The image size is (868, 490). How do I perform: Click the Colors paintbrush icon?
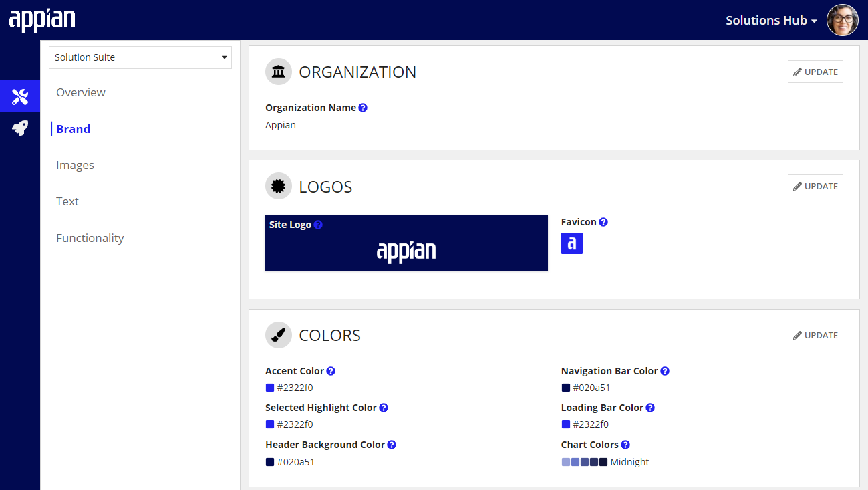pyautogui.click(x=279, y=335)
